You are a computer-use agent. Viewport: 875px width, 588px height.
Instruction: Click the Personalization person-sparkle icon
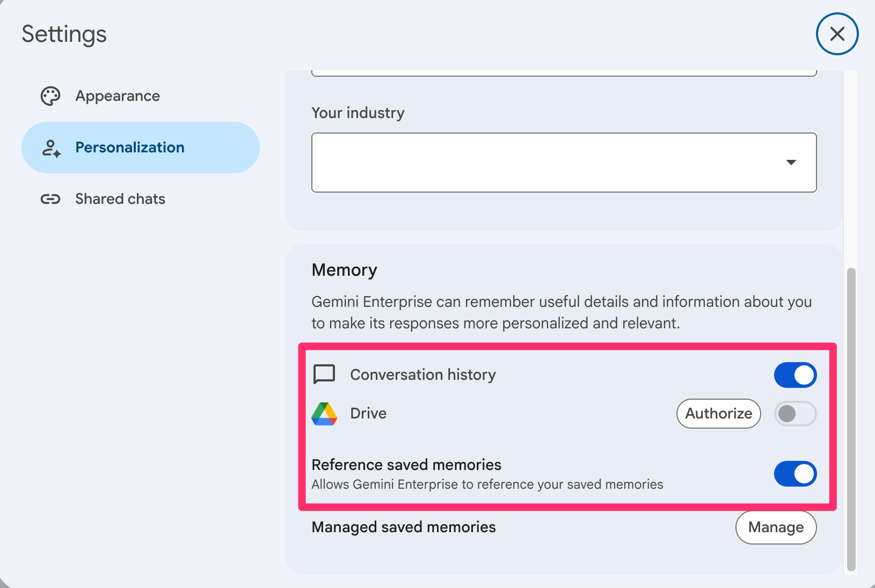point(51,148)
